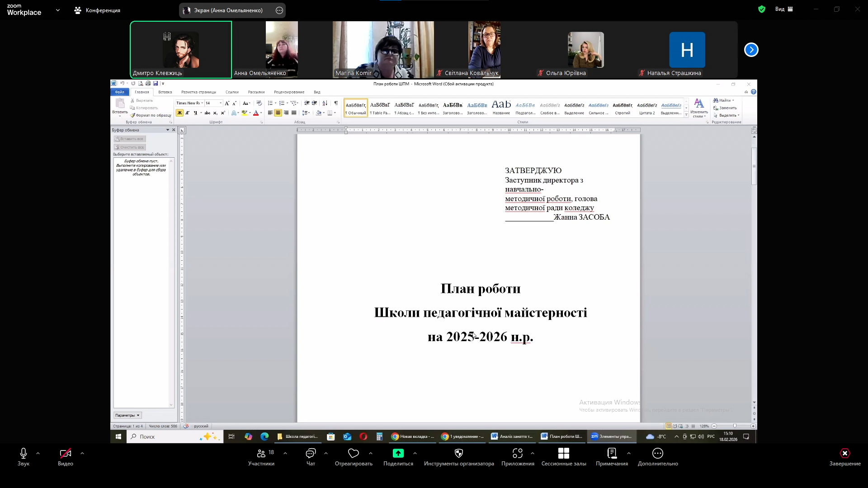Show next participants with blue arrow
Screen dimensions: 868x488
pyautogui.click(x=751, y=50)
